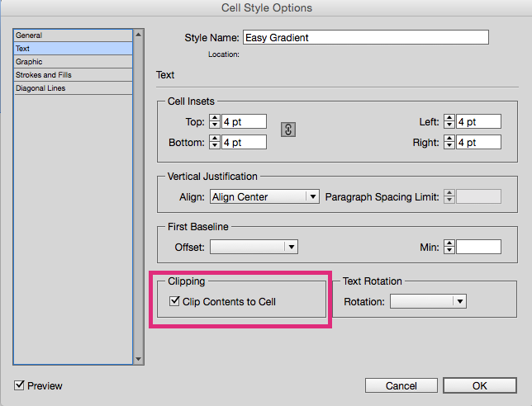This screenshot has height=406, width=532.
Task: Click the list scrollbar up arrow
Action: click(x=139, y=35)
